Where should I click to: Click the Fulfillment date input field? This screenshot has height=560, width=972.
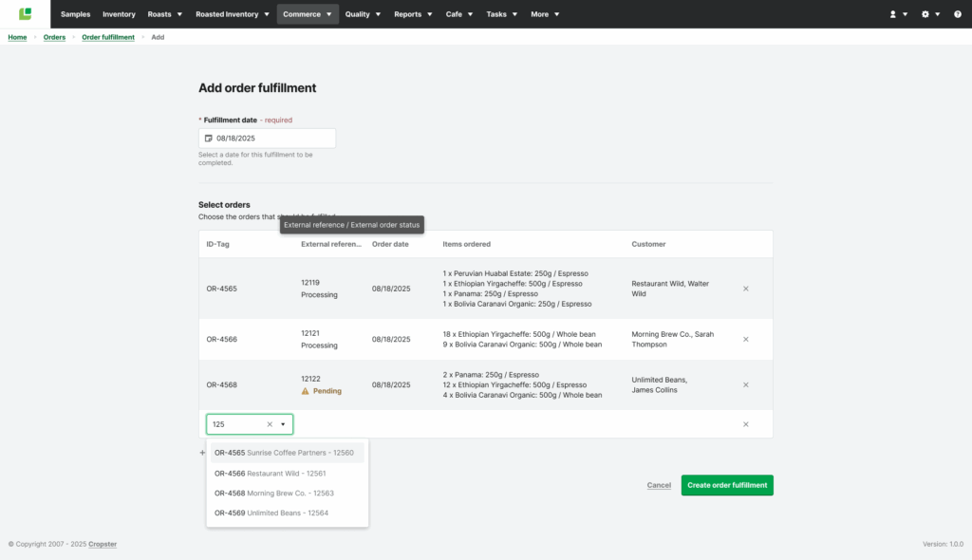tap(267, 139)
